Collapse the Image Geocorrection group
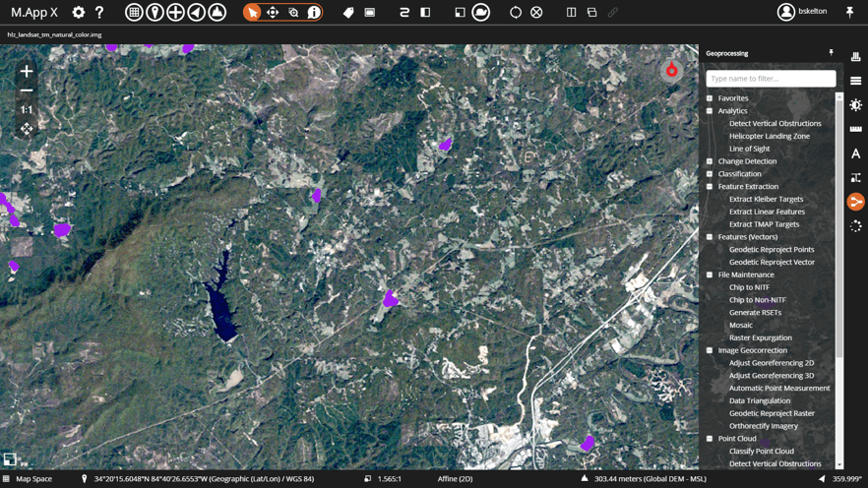868x488 pixels. point(710,350)
